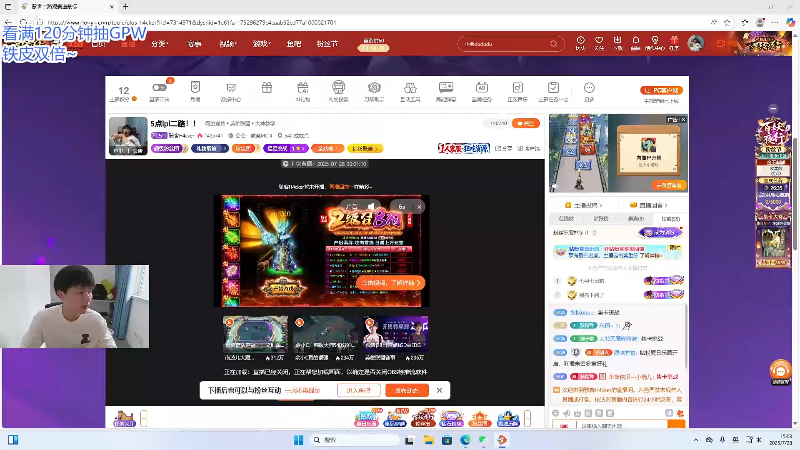Toggle the switch in the streamer toolbar
The height and width of the screenshot is (450, 800).
pyautogui.click(x=159, y=88)
